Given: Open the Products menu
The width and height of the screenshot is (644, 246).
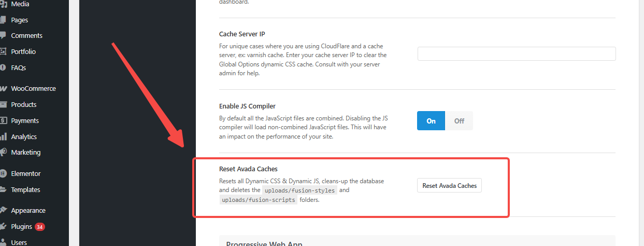Looking at the screenshot, I should 24,104.
